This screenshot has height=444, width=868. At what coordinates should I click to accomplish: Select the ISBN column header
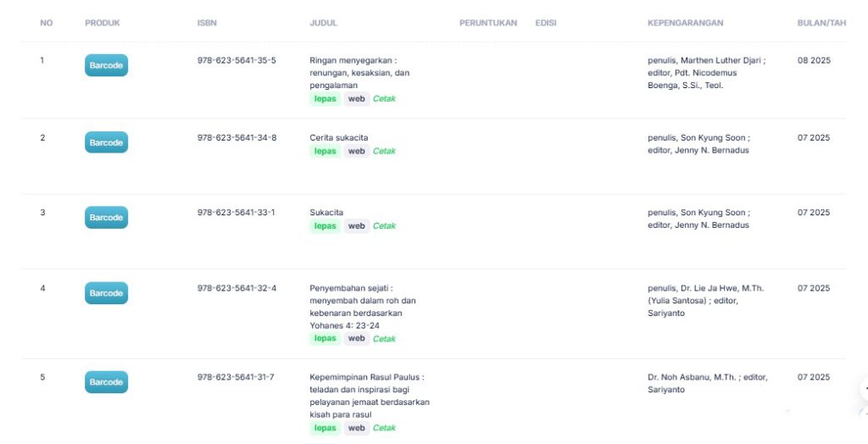(x=207, y=23)
